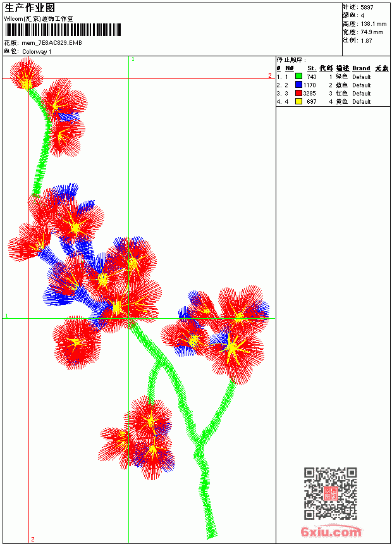Click the Default brand entry in first row
Viewport: 392px width, 544px height.
[x=362, y=77]
